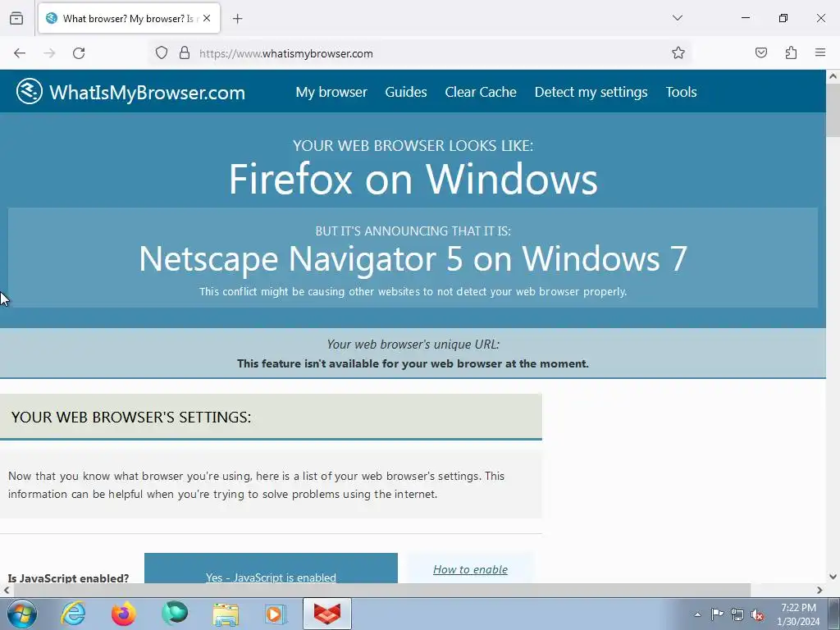Open the How to enable link
The image size is (840, 630).
(x=470, y=569)
